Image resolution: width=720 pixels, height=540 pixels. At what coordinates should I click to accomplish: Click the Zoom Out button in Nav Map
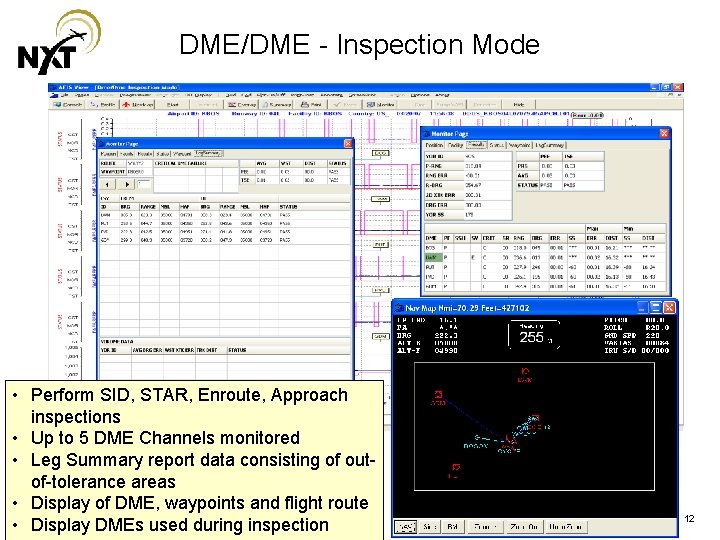(524, 527)
